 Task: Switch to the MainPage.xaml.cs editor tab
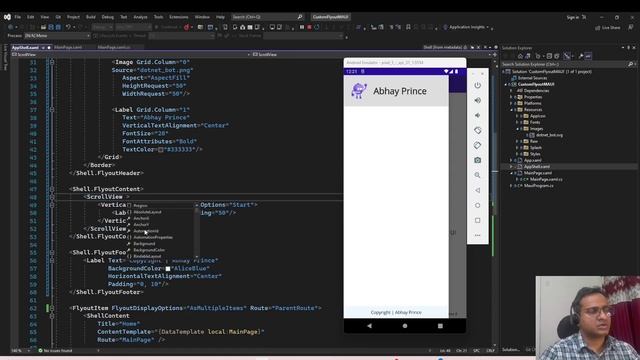[x=114, y=47]
